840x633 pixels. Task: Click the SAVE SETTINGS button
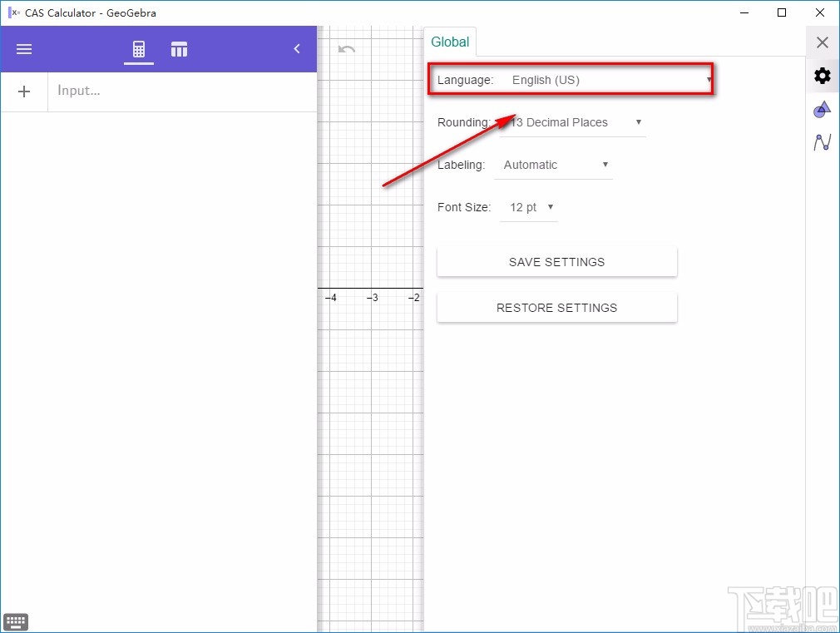pyautogui.click(x=556, y=262)
